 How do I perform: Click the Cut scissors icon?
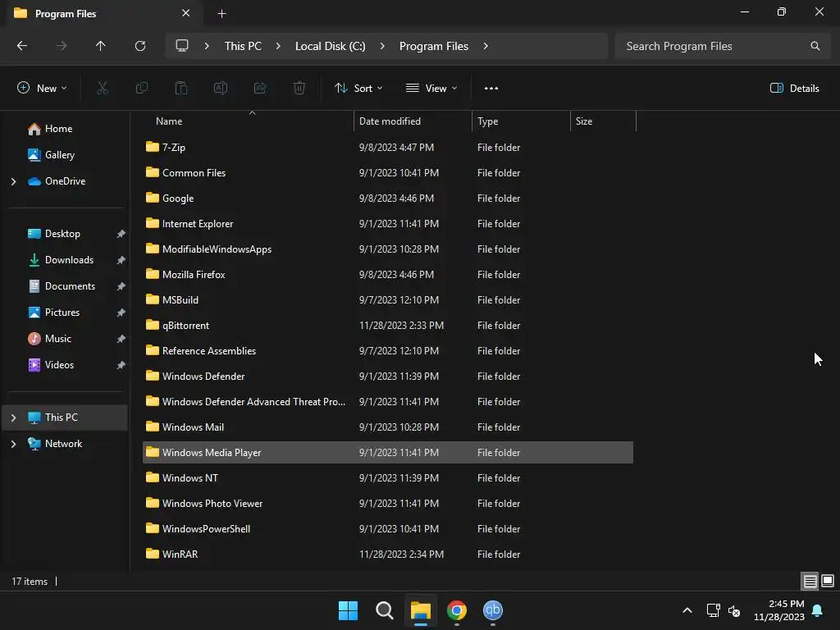(x=103, y=88)
